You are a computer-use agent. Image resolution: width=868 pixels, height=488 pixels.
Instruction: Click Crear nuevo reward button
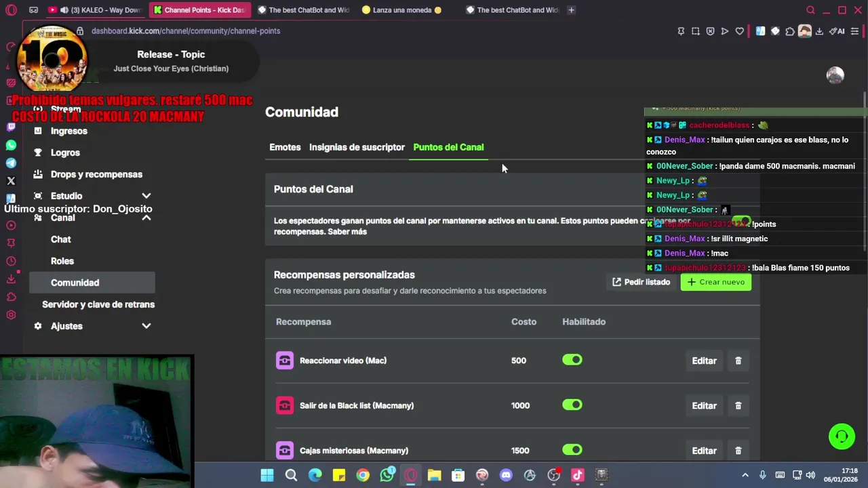click(x=716, y=282)
